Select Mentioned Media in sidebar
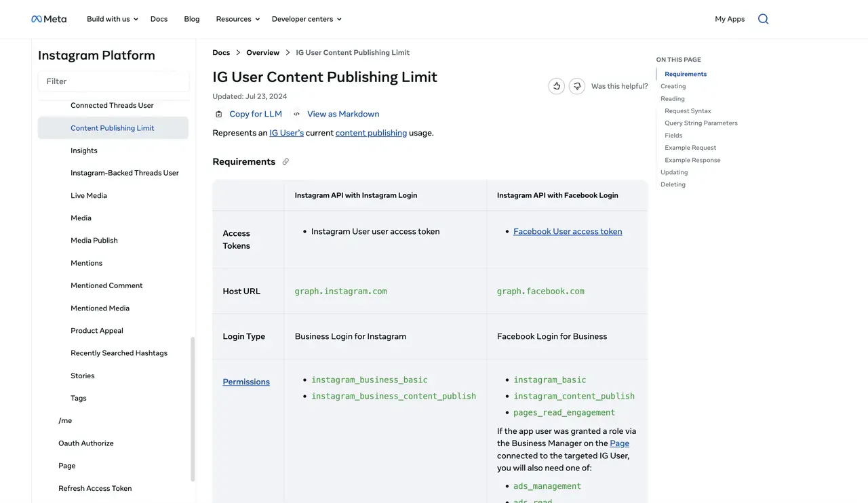The width and height of the screenshot is (868, 503). pyautogui.click(x=100, y=308)
